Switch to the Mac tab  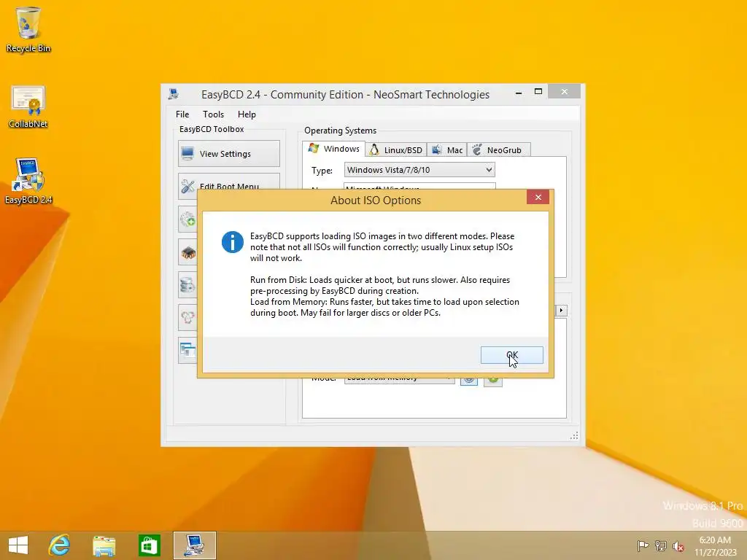[447, 150]
